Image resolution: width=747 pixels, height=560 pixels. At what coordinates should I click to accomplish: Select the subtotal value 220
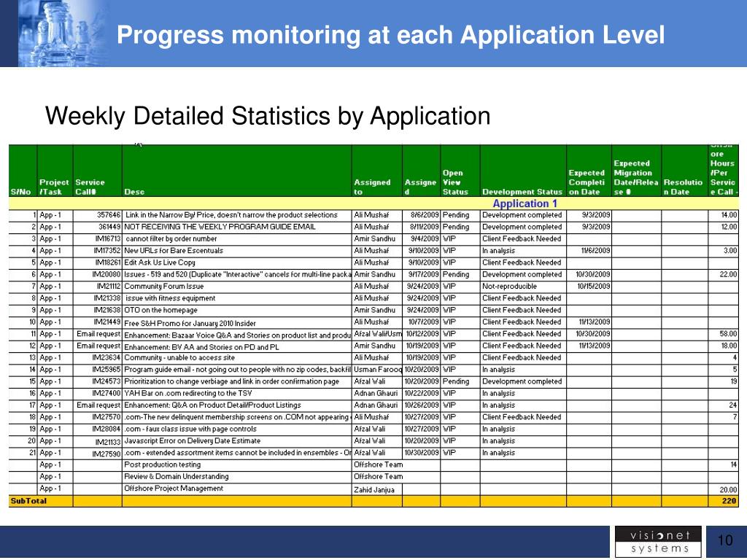click(729, 501)
